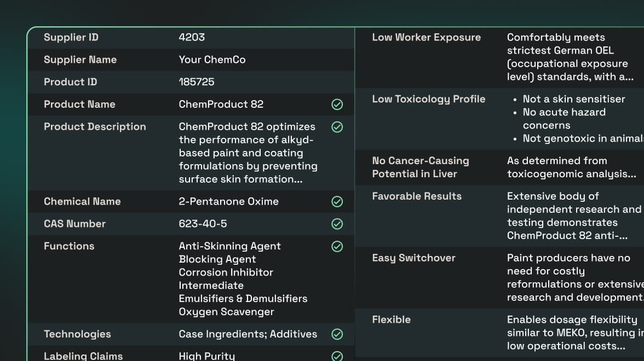This screenshot has width=644, height=361.
Task: Select the Oxygen Scavenger function entry
Action: tap(226, 312)
